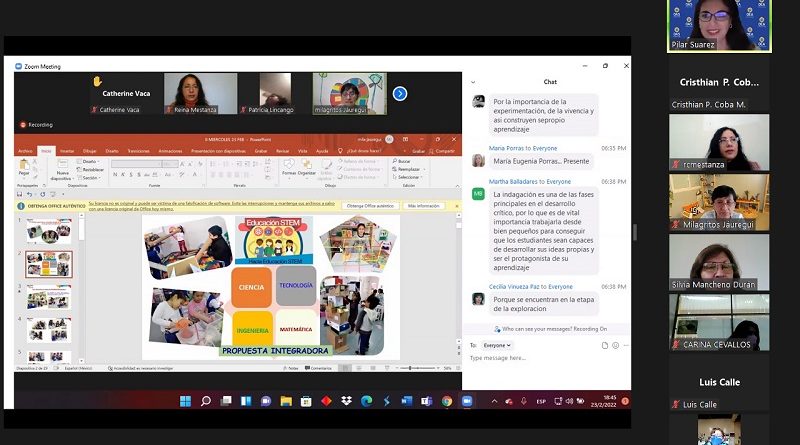The image size is (800, 445).
Task: Switch to slide sorter view
Action: (x=359, y=368)
